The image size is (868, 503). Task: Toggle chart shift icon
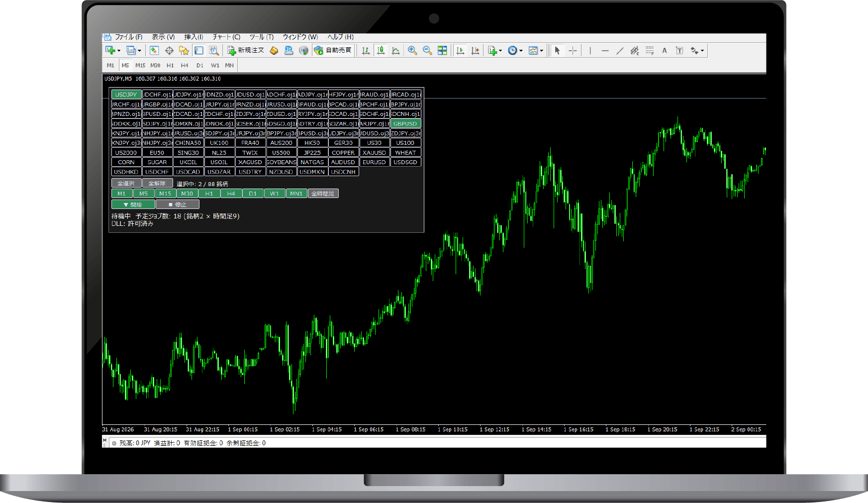[x=475, y=50]
